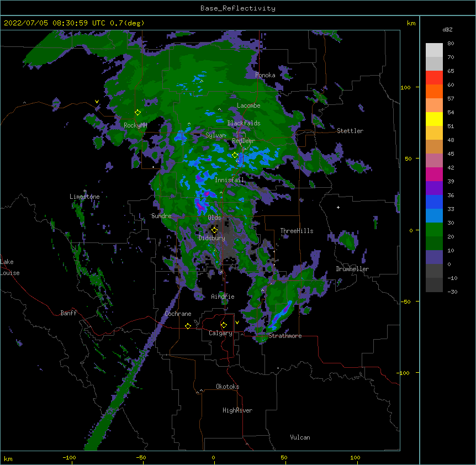This screenshot has height=465, width=476.
Task: Select the ThreeHills label
Action: [x=297, y=231]
